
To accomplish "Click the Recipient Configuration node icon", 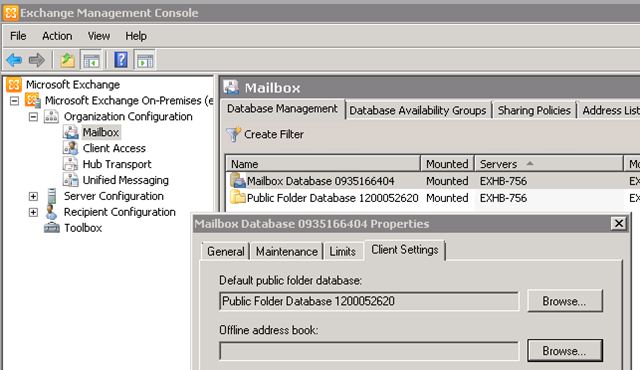I will 51,212.
